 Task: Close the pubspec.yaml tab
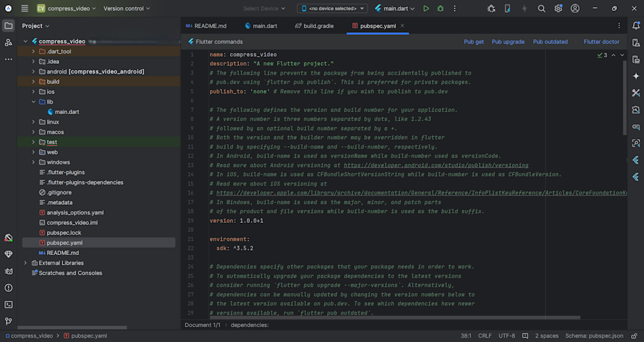(x=402, y=26)
